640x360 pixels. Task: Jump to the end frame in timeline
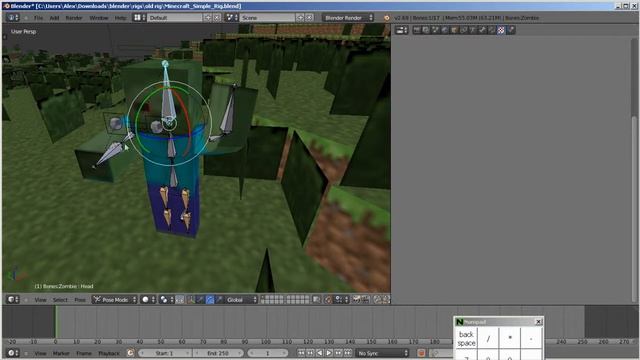(x=348, y=353)
